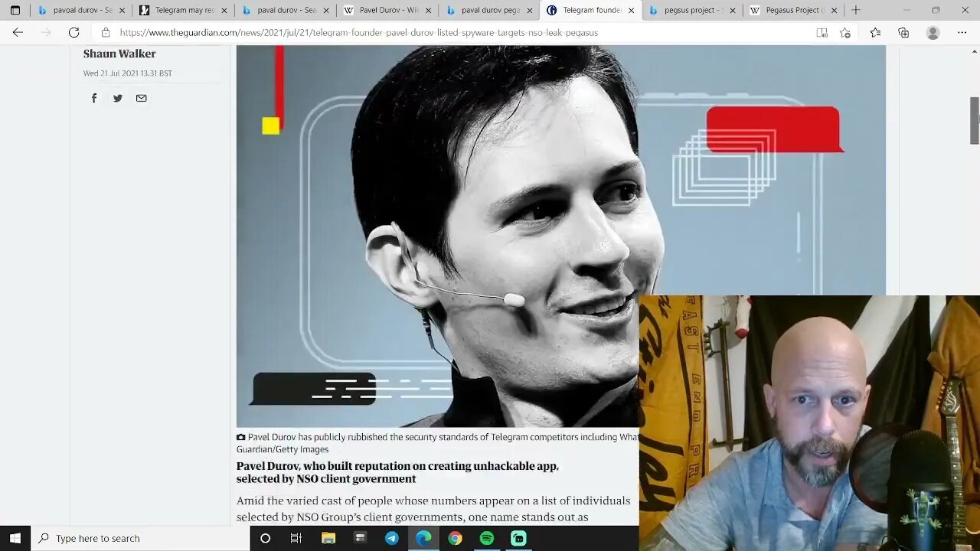This screenshot has height=551, width=980.
Task: Open the Windows Start menu
Action: (x=15, y=538)
